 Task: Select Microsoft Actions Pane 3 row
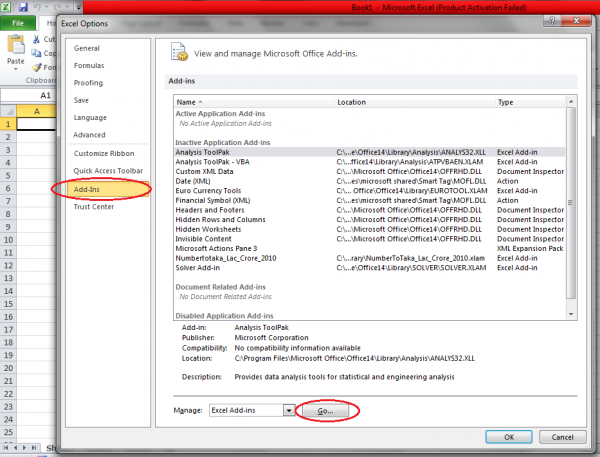370,248
